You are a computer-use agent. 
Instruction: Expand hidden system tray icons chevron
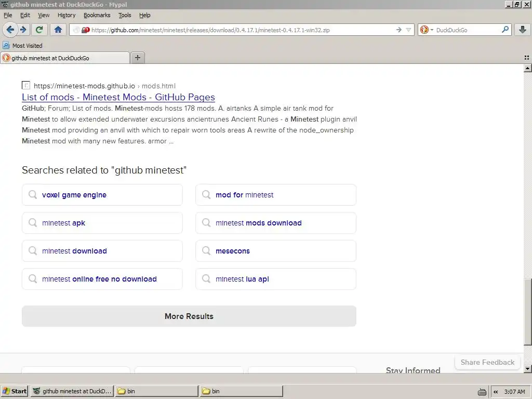(x=496, y=392)
